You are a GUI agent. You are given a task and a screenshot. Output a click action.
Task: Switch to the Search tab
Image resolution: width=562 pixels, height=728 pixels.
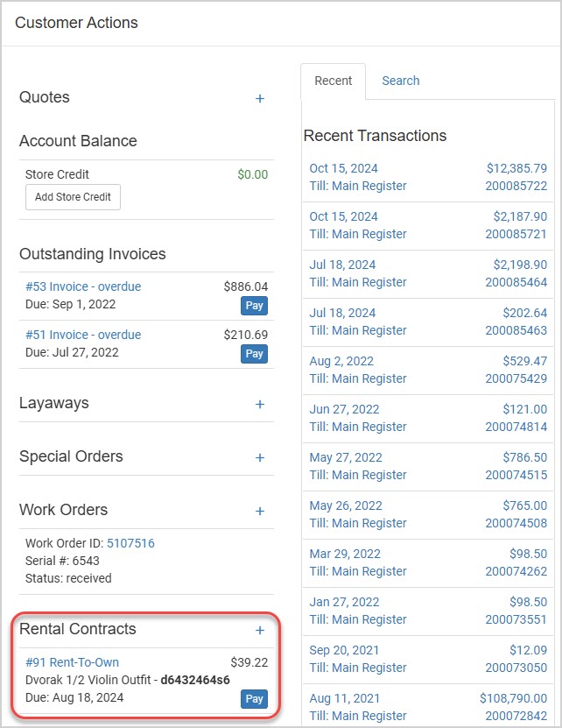pos(401,81)
